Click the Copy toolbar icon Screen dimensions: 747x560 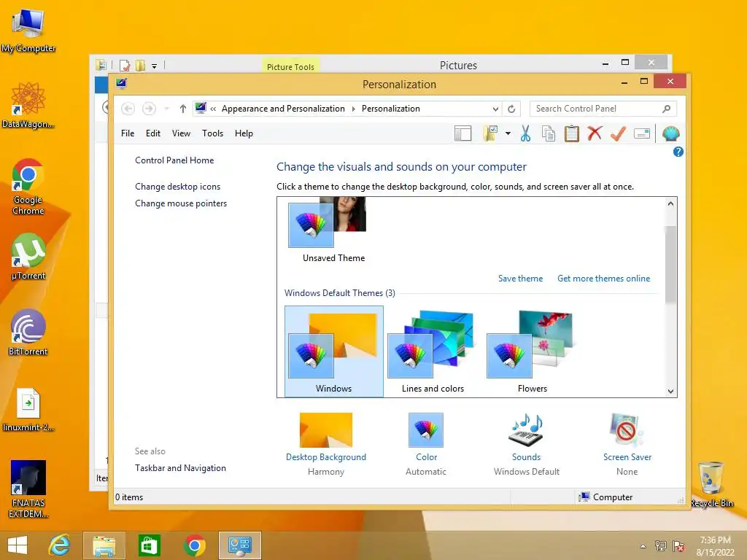click(549, 134)
